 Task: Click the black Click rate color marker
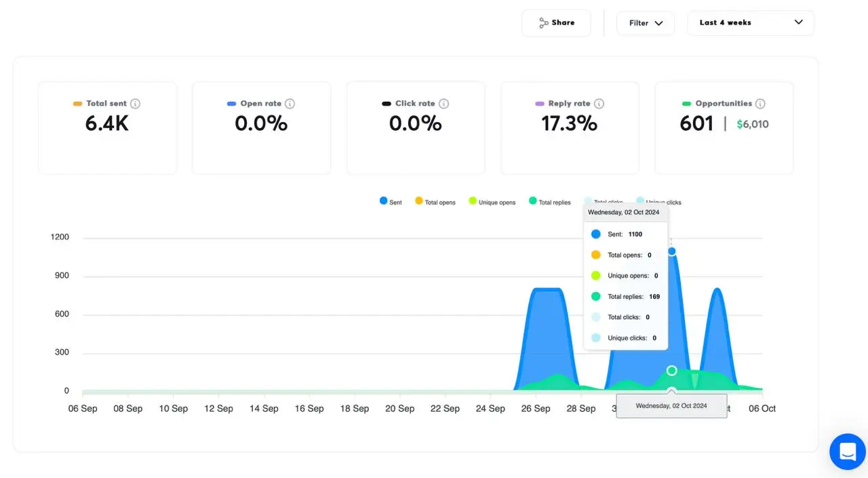[387, 104]
